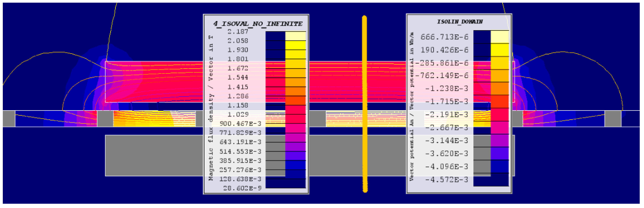644x208 pixels.
Task: Click the small gray block at the far left edge
Action: pyautogui.click(x=9, y=118)
